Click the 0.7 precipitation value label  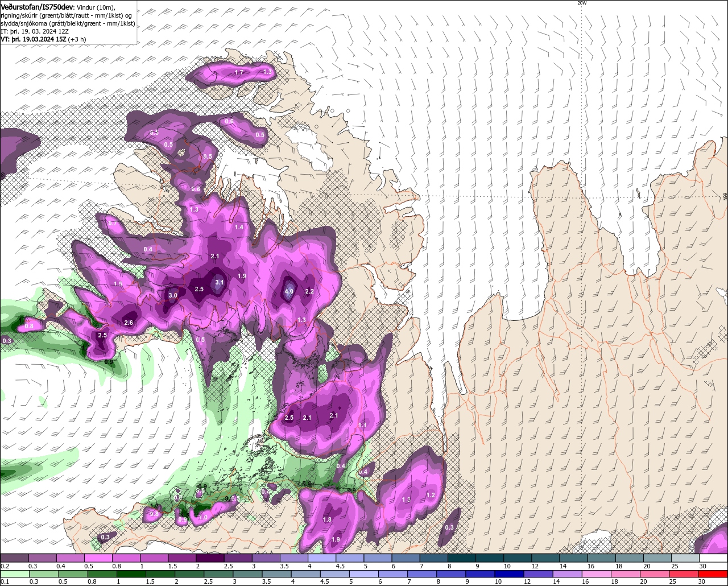point(113,223)
